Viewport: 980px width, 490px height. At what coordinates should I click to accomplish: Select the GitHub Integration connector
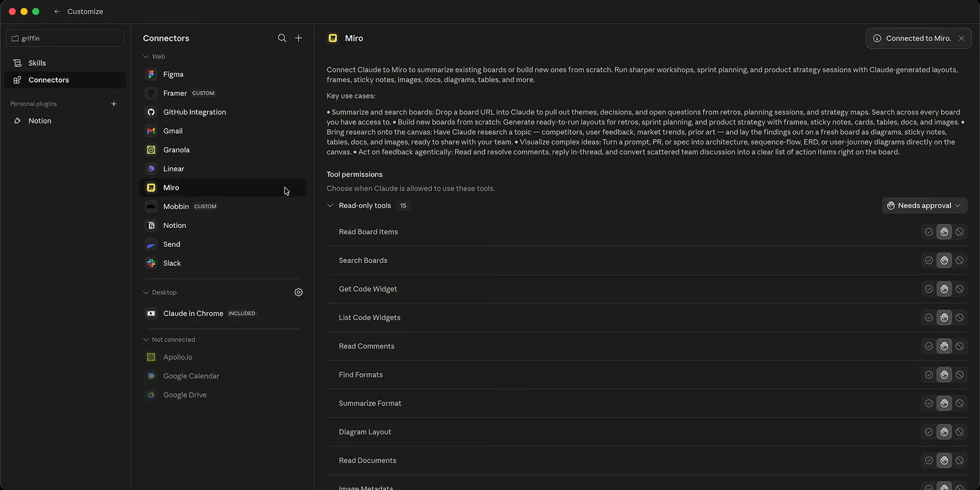click(x=222, y=112)
